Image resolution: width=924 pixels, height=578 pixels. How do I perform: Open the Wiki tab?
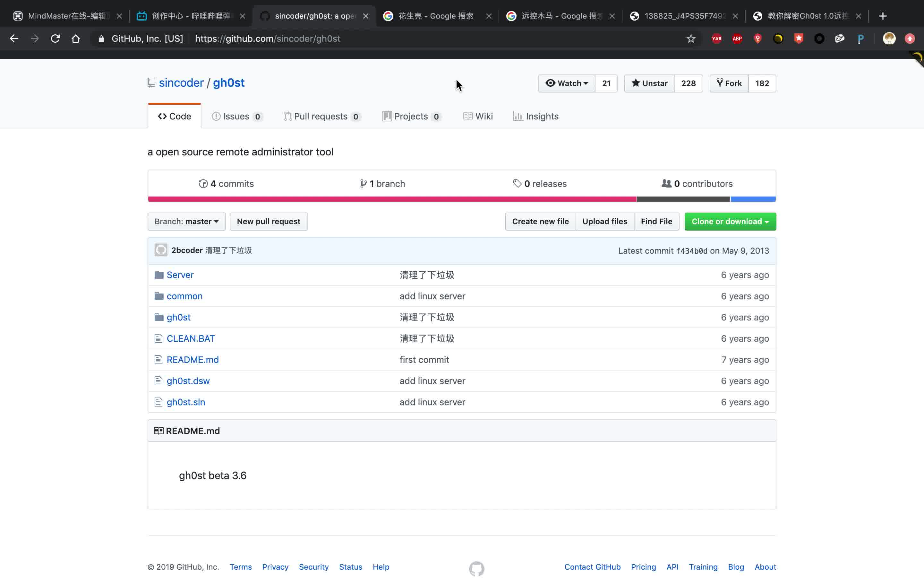(478, 116)
